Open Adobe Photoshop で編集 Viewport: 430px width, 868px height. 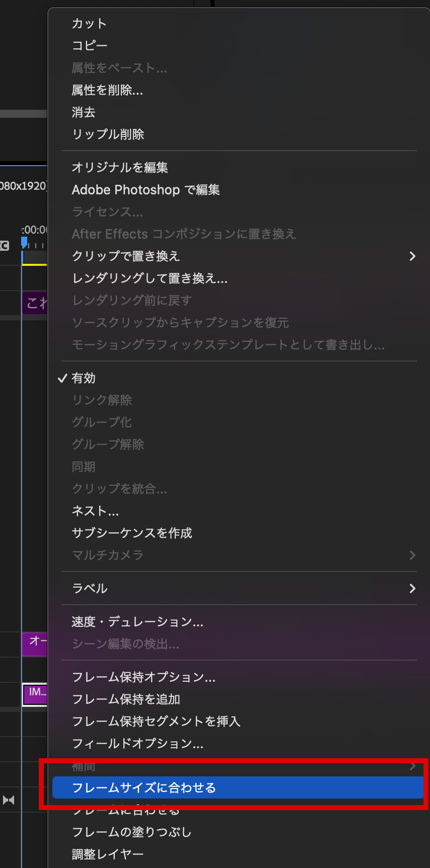(x=146, y=190)
